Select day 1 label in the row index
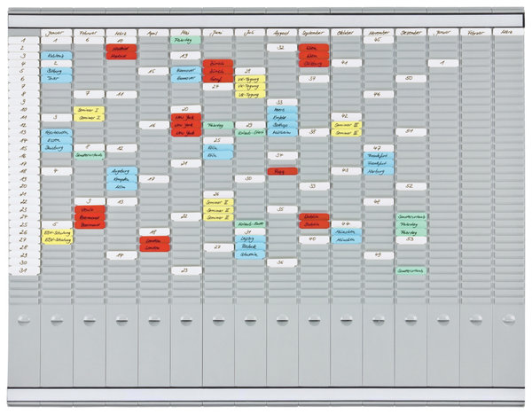The height and width of the screenshot is (414, 532). pyautogui.click(x=22, y=40)
